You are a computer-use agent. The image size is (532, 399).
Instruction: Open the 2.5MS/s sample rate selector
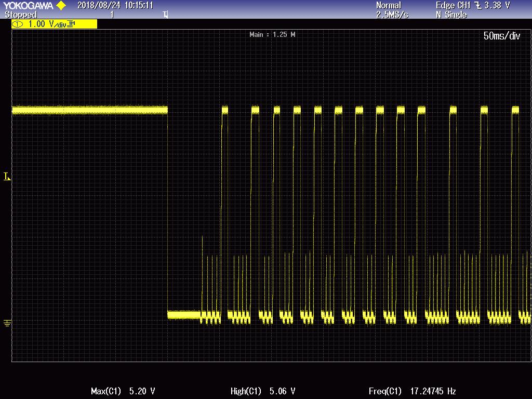[391, 14]
